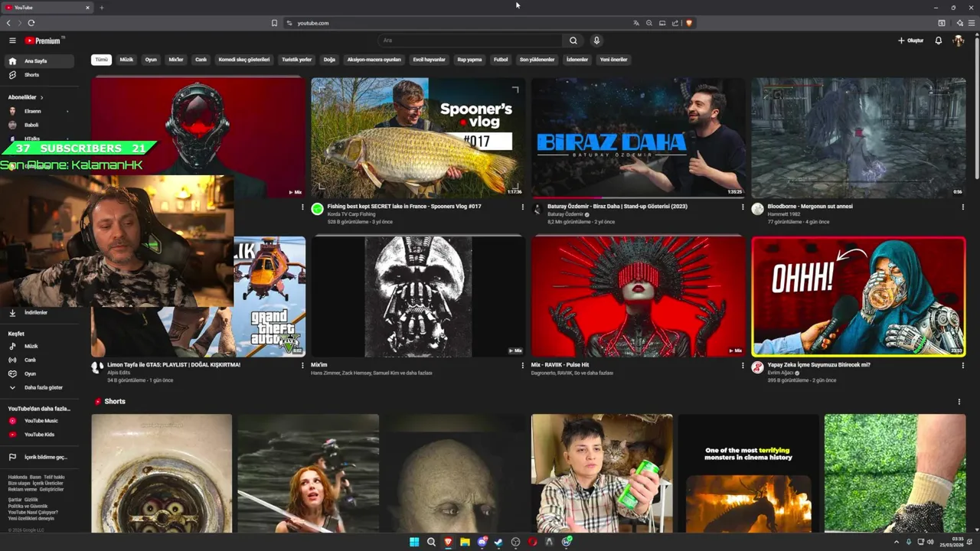Go to Ana Sayfa in sidebar
980x551 pixels.
pos(40,61)
